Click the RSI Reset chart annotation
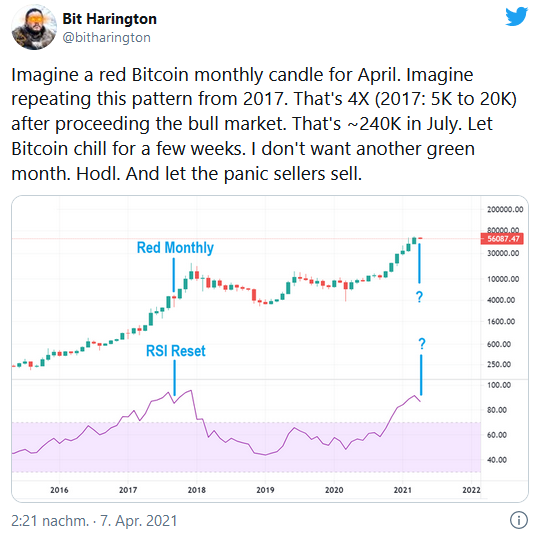This screenshot has height=536, width=538. (x=176, y=351)
